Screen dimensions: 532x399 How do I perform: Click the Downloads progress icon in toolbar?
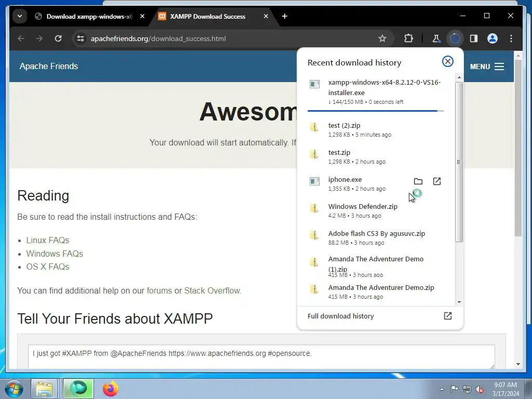click(x=455, y=38)
